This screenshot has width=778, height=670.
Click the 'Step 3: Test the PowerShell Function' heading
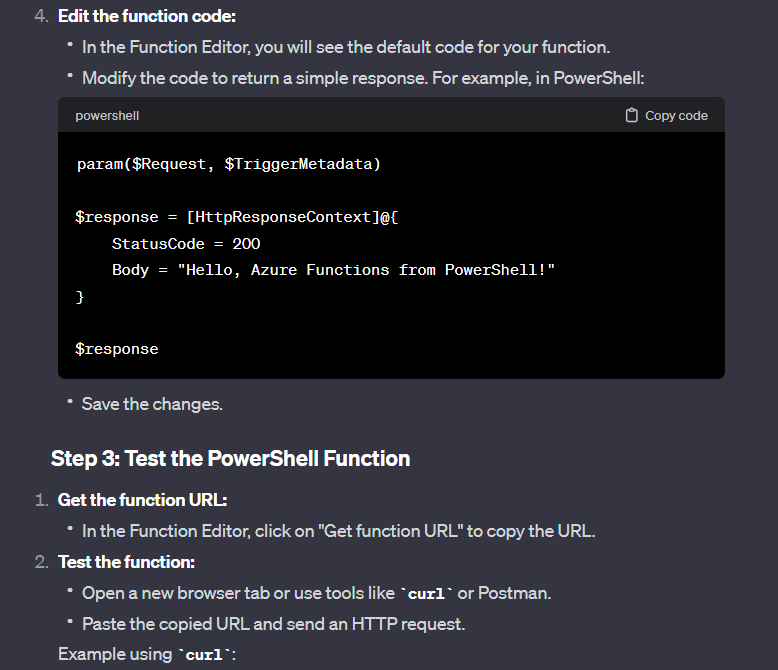(231, 458)
